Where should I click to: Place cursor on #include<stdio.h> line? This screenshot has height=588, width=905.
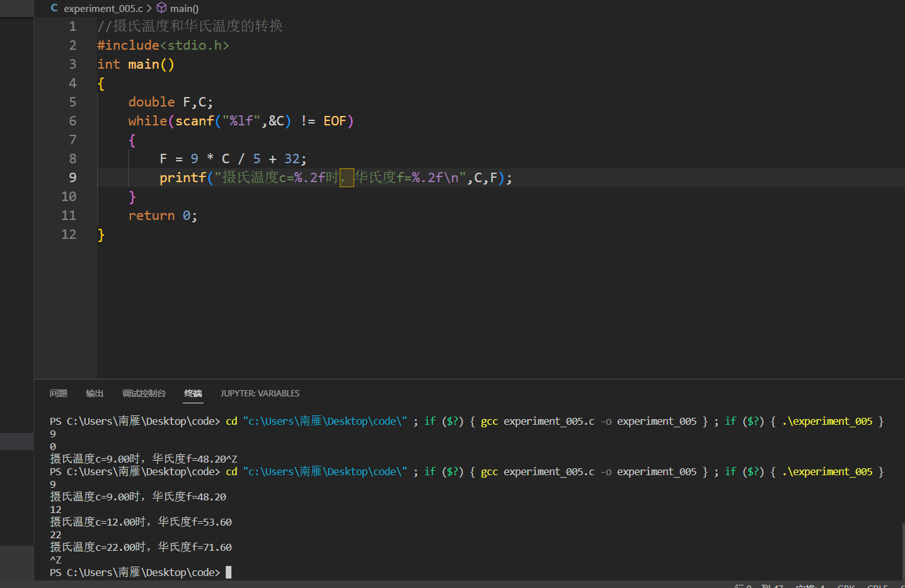coord(163,45)
